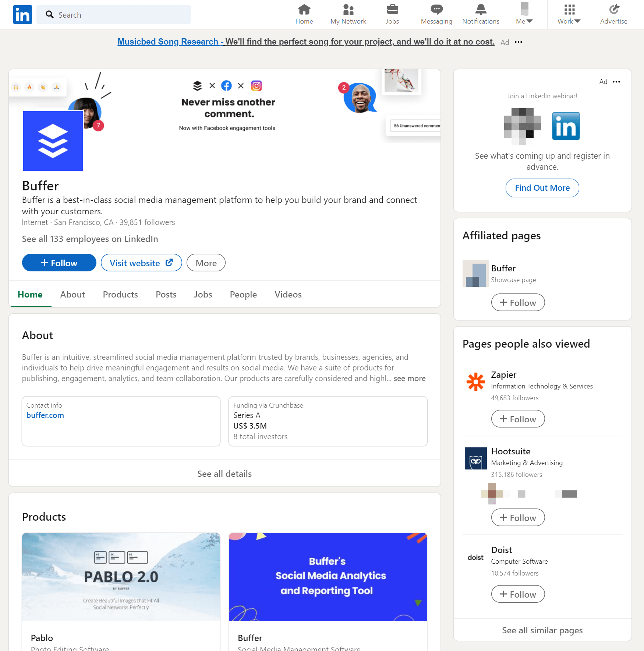Follow Buffer Showcase page
Screen dimensions: 644x651
tap(518, 302)
